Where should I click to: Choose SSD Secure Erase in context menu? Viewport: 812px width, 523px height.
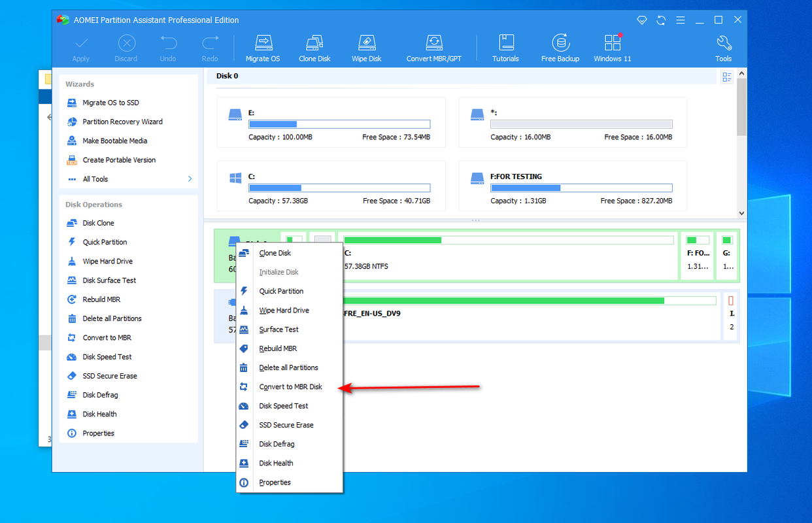tap(290, 425)
